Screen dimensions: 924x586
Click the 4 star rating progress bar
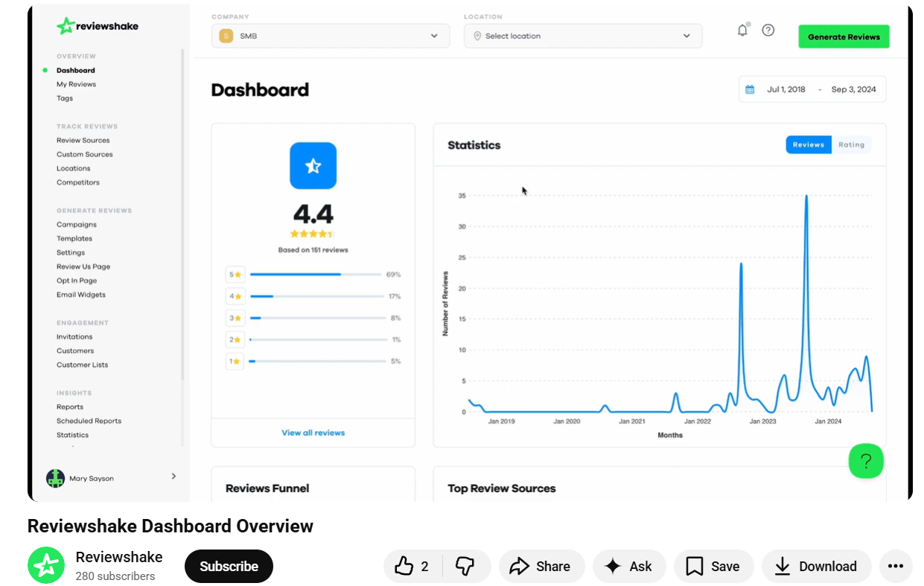coord(316,296)
